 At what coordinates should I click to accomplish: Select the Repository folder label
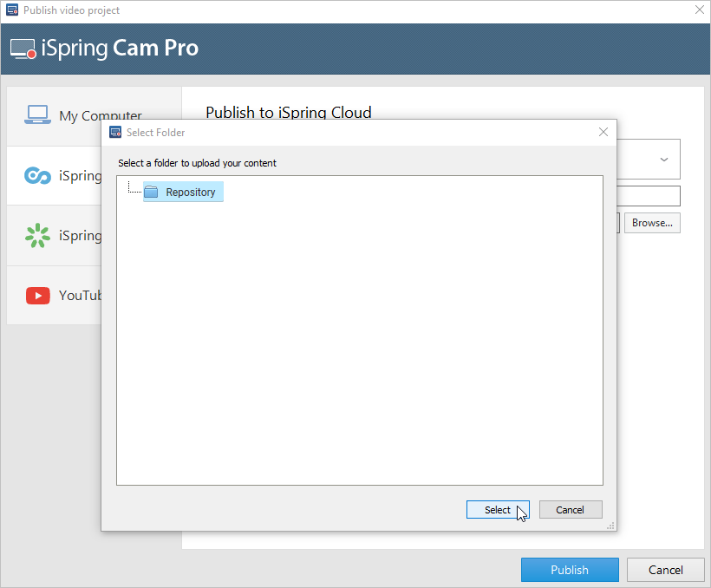point(191,192)
